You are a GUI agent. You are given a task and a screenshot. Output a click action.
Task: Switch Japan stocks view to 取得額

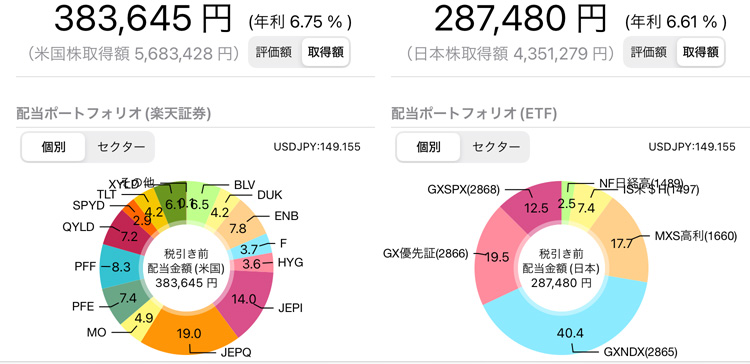[x=701, y=52]
